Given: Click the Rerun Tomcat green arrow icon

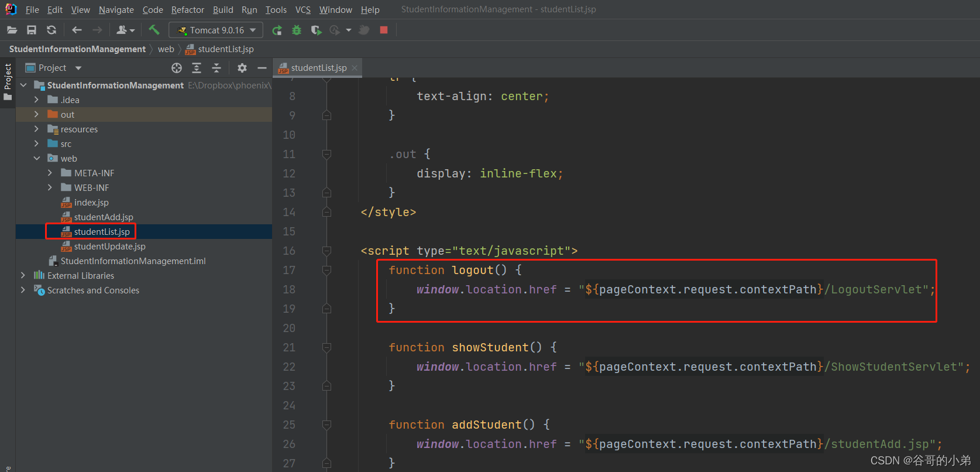Looking at the screenshot, I should [x=277, y=30].
